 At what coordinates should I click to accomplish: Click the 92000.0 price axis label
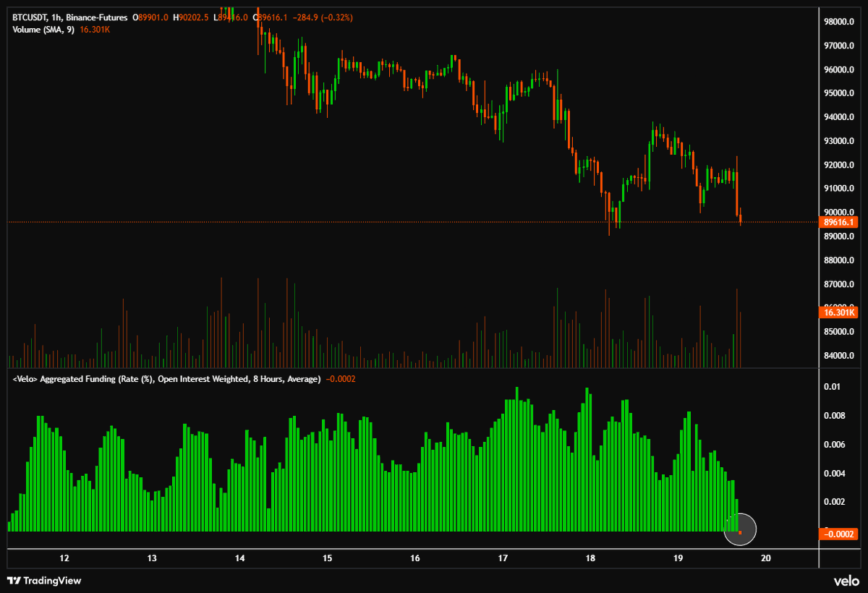point(840,166)
